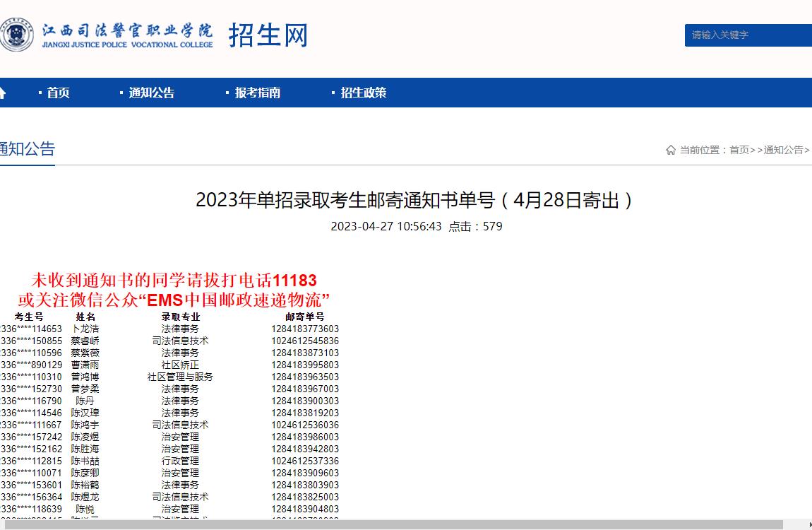Viewport: 812px width, 530px height.
Task: Open the 首页 menu item
Action: coord(58,93)
